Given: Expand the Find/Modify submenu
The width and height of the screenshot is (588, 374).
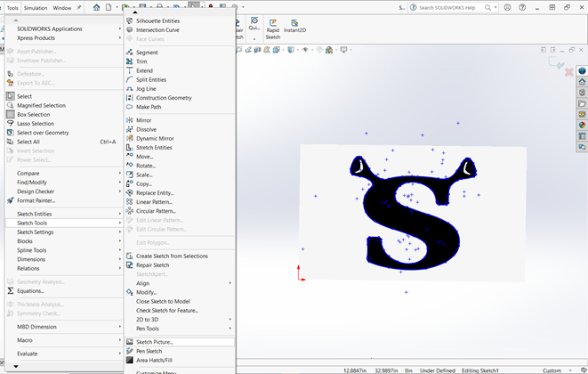Looking at the screenshot, I should coord(64,183).
